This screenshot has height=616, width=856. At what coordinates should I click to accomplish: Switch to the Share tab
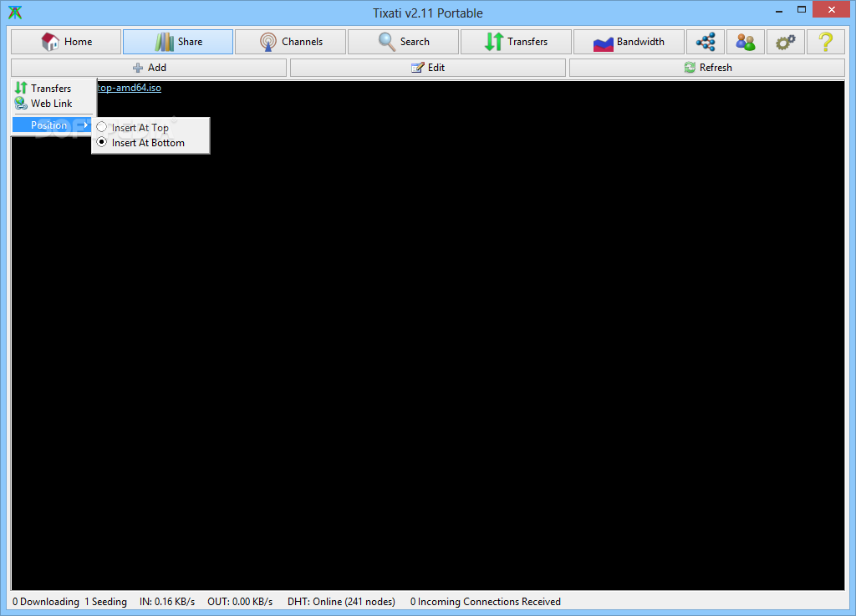[178, 42]
